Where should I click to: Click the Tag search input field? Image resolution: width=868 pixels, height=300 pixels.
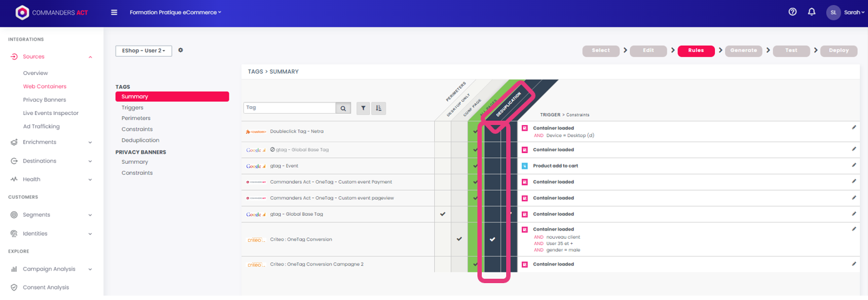pos(289,108)
